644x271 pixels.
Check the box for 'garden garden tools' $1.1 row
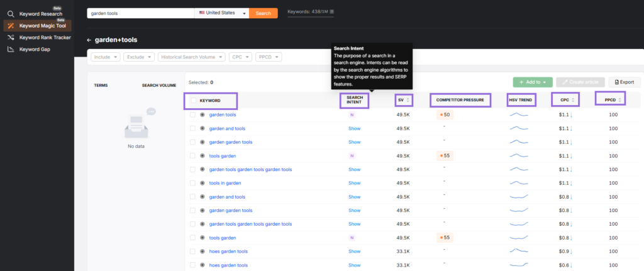pos(192,142)
